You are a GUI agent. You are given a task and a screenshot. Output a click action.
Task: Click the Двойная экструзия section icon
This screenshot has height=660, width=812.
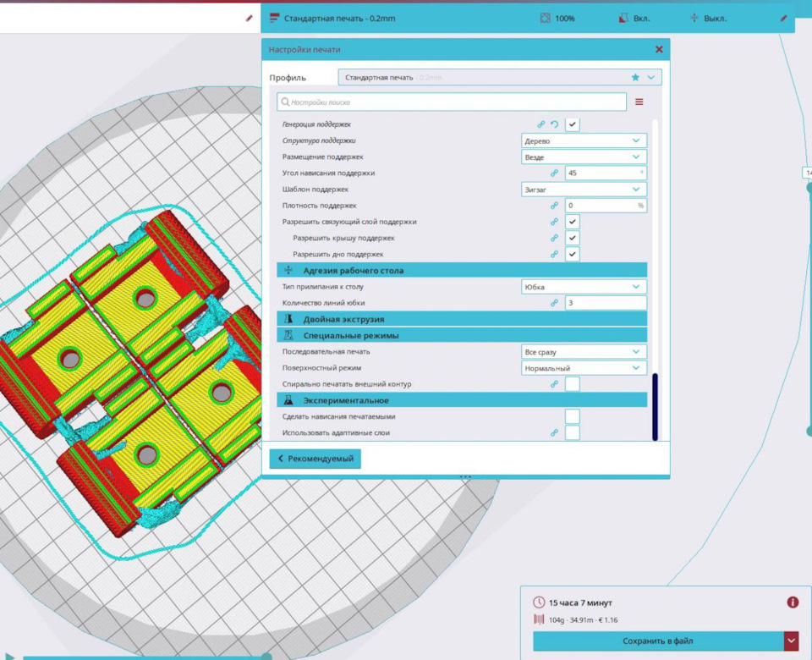[288, 319]
